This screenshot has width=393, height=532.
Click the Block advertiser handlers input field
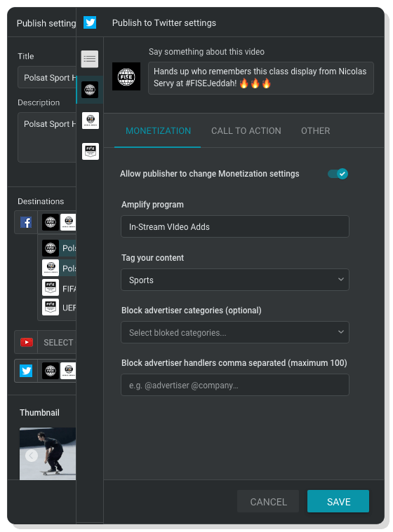[235, 385]
